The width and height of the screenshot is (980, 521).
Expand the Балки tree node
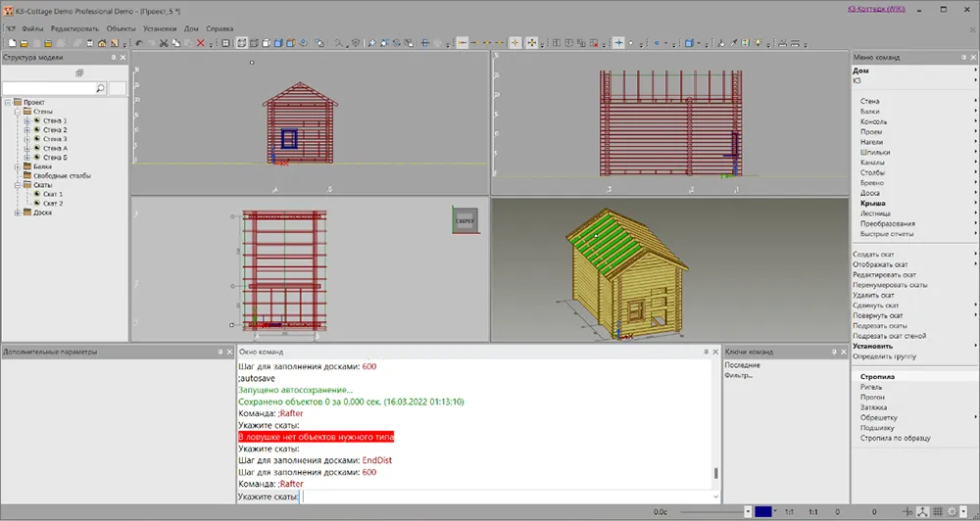[x=18, y=166]
